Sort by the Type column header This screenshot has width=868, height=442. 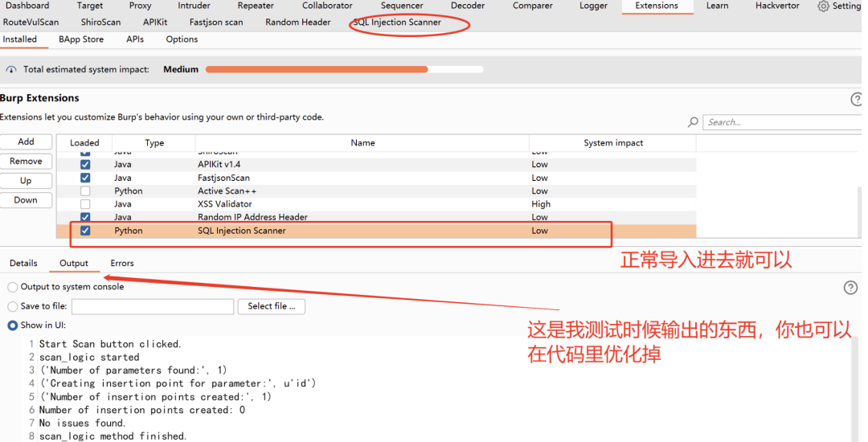[x=154, y=143]
